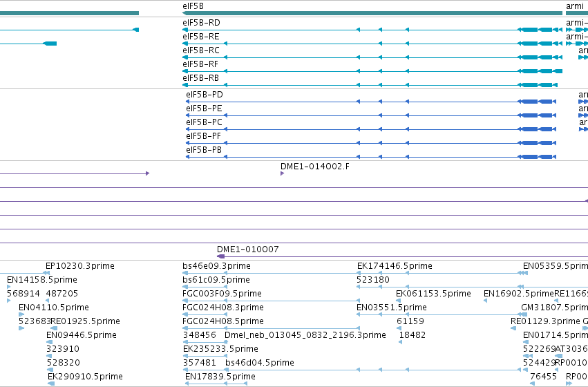Select EST EP10230.3prime

pos(80,266)
